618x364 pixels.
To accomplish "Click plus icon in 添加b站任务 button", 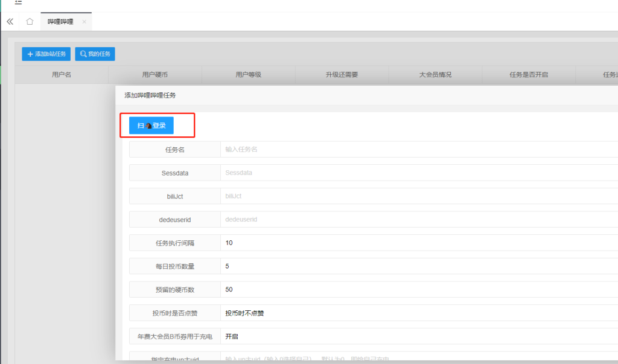I will coord(30,54).
